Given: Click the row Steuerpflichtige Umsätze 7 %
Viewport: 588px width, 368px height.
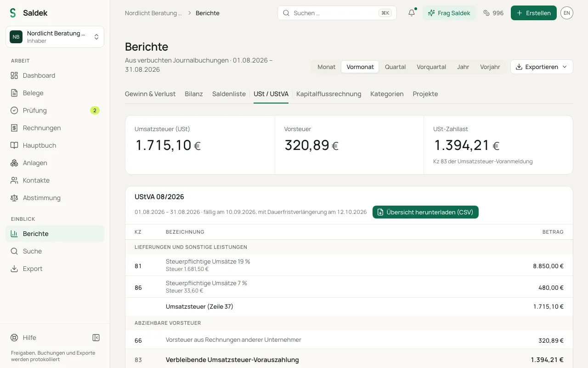Looking at the screenshot, I should coord(349,287).
